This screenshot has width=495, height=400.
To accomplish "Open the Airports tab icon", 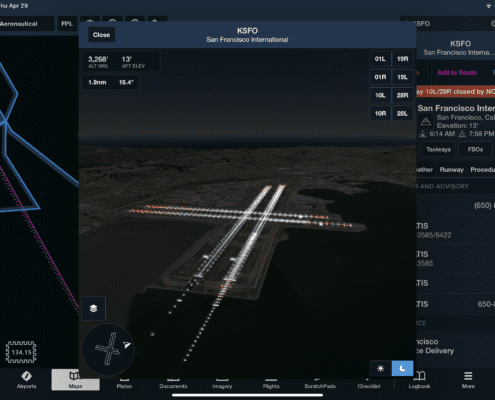I will (x=26, y=380).
